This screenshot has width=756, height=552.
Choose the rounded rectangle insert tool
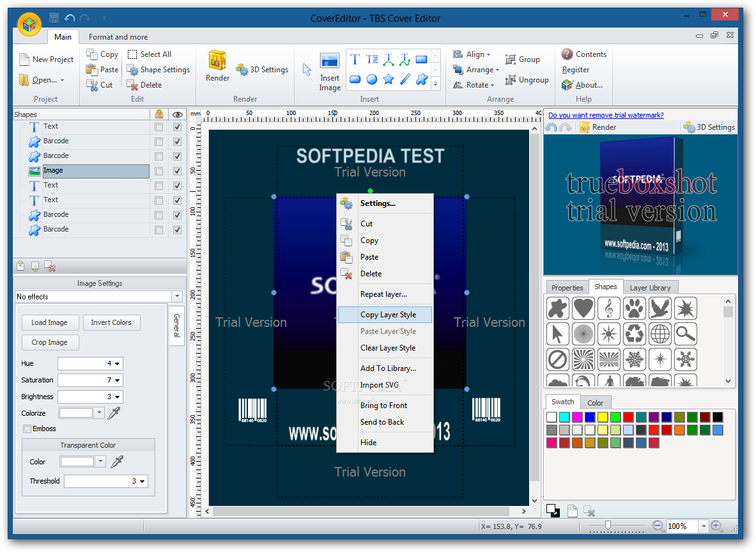click(355, 79)
